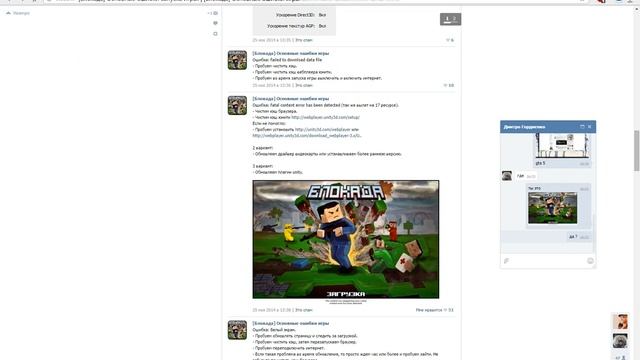Click the attach icon in chat input
Viewport: 640px width, 360px height.
click(x=507, y=261)
